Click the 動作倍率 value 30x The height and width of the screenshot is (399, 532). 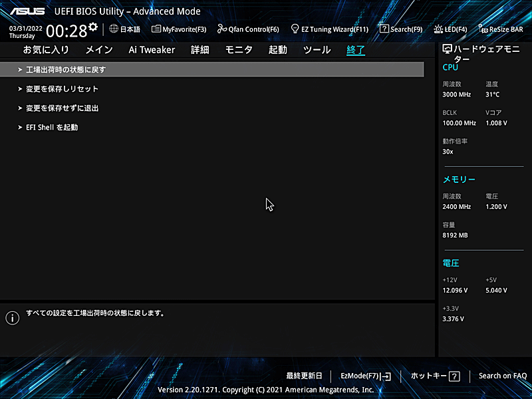click(448, 152)
